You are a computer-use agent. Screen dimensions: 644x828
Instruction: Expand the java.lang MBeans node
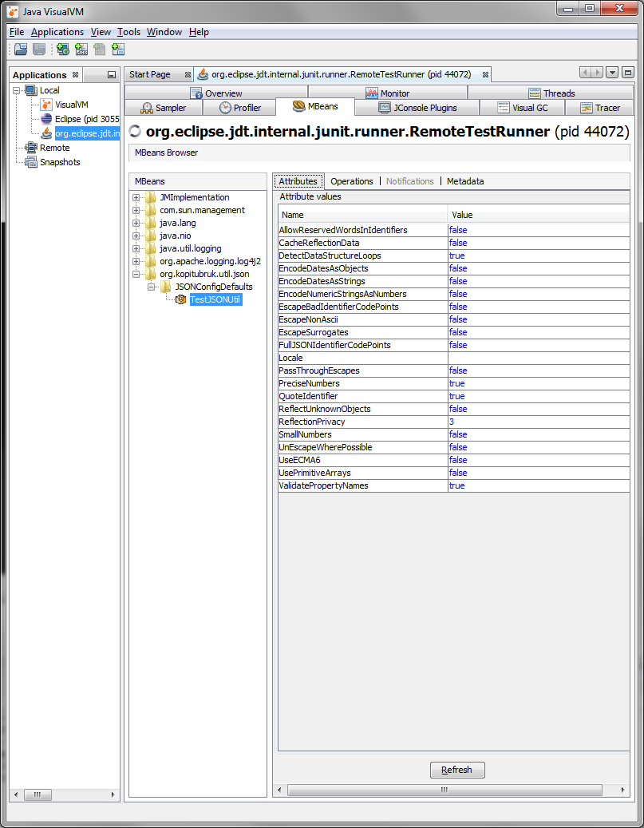click(x=136, y=223)
